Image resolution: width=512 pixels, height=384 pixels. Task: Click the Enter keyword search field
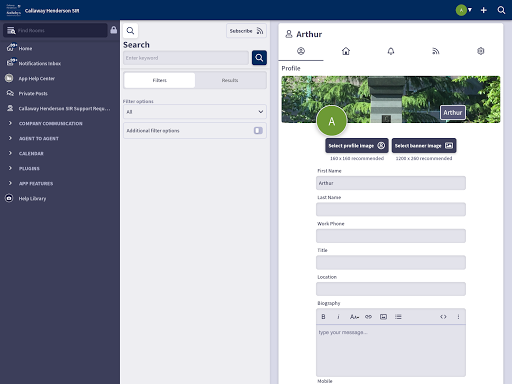tap(186, 58)
